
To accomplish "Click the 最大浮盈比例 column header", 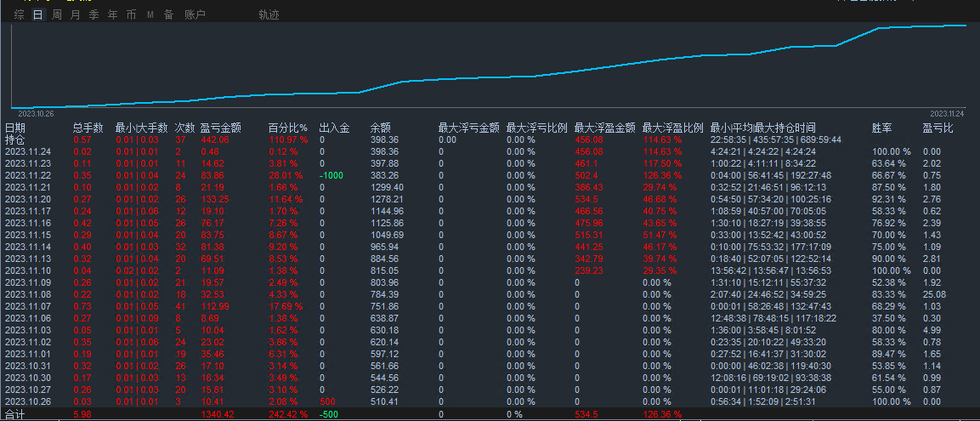I will (x=672, y=128).
